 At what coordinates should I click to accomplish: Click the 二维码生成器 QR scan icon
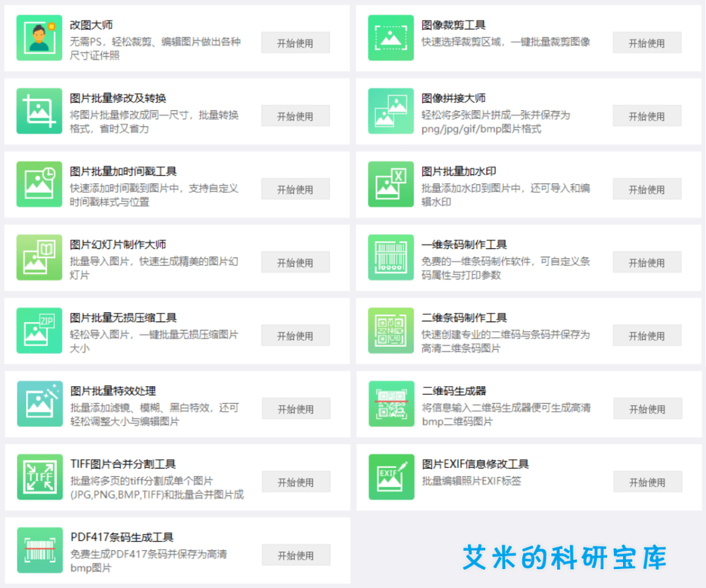point(391,404)
